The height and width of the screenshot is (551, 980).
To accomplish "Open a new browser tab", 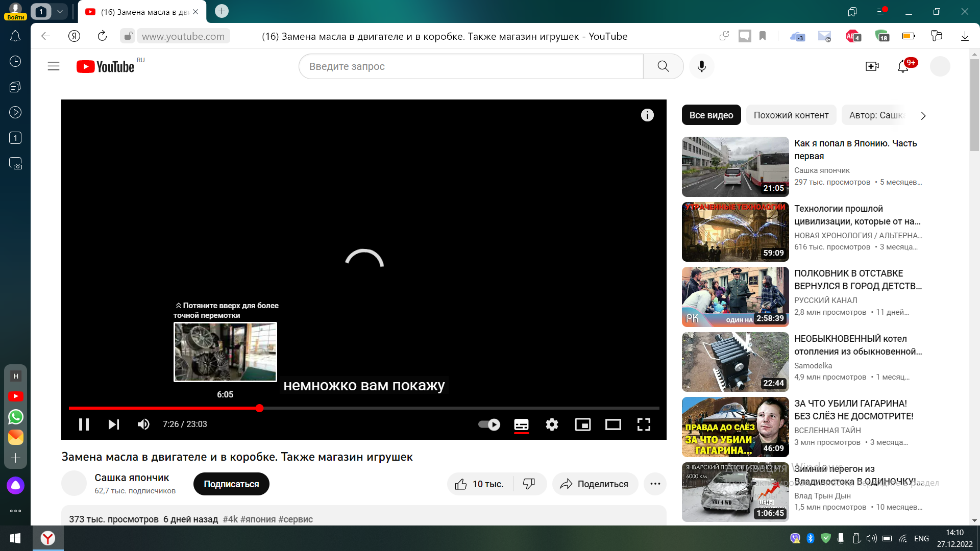I will point(222,11).
